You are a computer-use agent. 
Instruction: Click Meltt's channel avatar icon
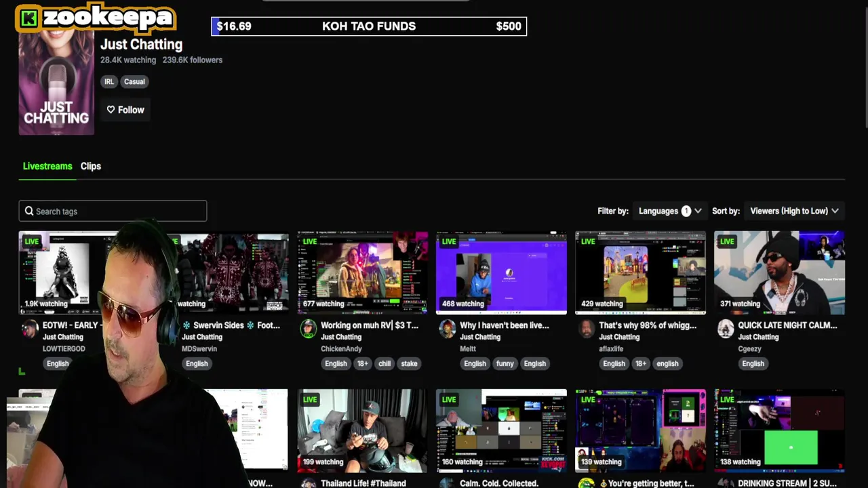448,329
